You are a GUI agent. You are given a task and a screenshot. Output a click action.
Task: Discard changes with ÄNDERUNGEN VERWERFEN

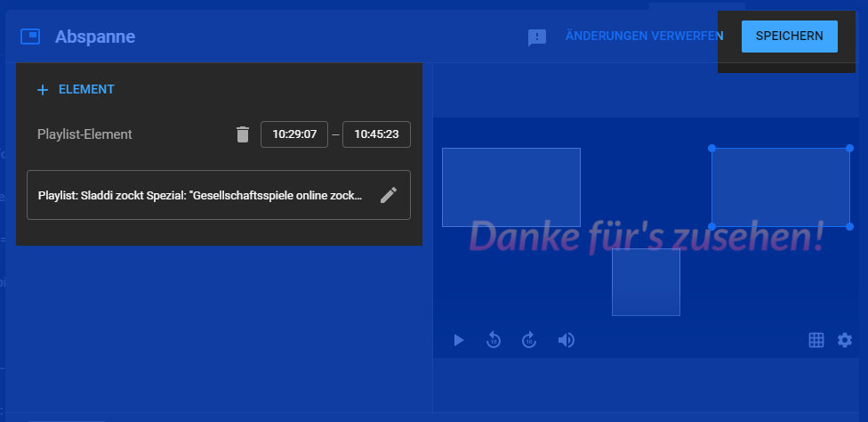click(x=644, y=37)
